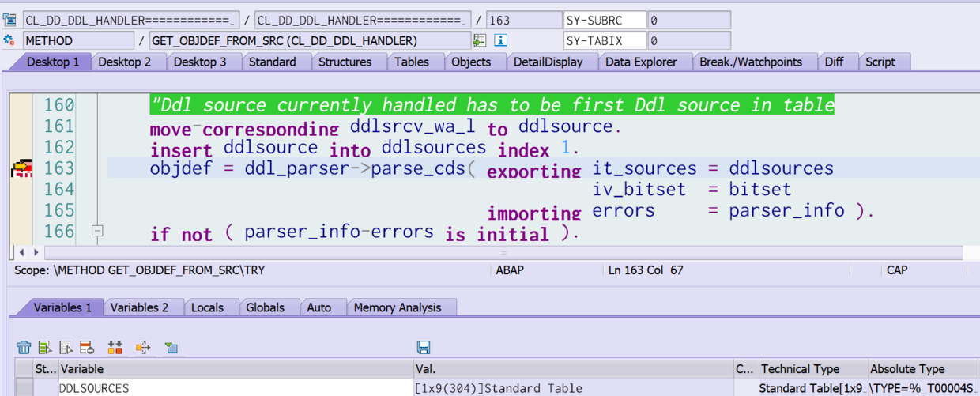
Task: Open the Break./Watchpoints tab
Action: pos(751,62)
